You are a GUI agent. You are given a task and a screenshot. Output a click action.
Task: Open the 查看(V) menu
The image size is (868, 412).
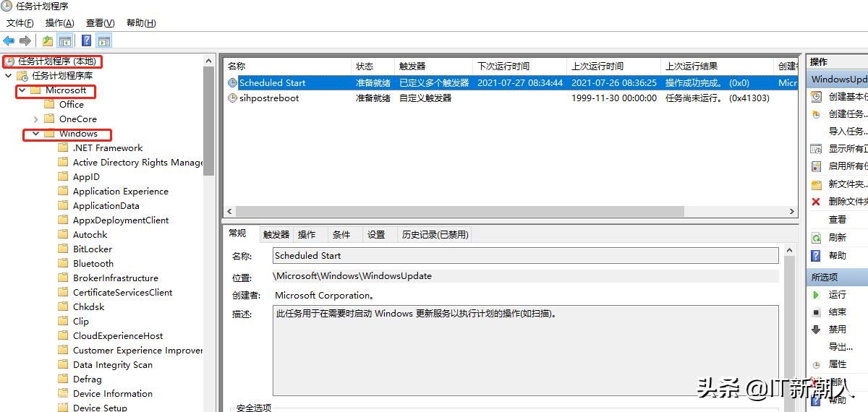pyautogui.click(x=100, y=23)
